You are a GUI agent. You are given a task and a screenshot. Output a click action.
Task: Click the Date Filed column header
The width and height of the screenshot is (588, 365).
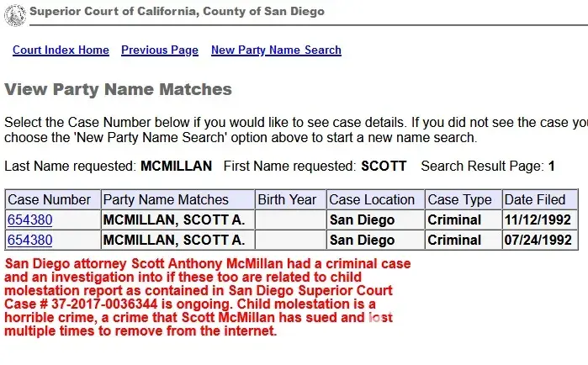535,200
